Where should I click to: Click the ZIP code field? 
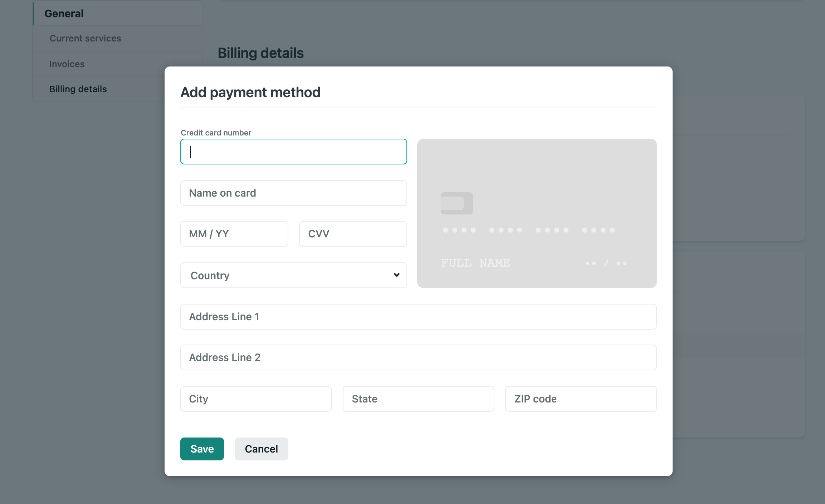tap(581, 399)
